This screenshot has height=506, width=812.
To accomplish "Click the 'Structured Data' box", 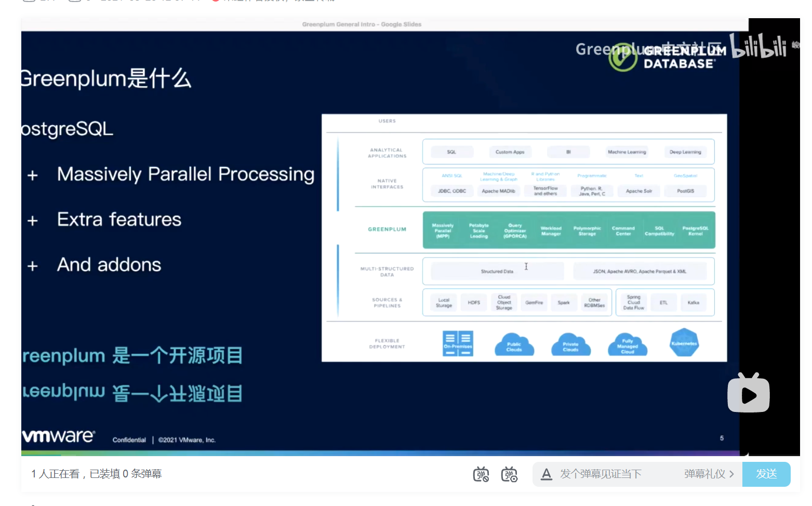I will 497,271.
